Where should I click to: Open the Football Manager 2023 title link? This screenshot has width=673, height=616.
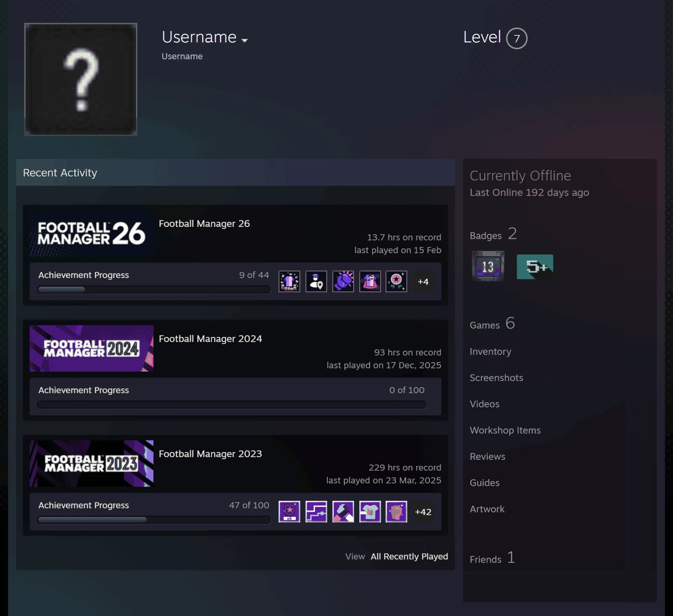coord(210,453)
